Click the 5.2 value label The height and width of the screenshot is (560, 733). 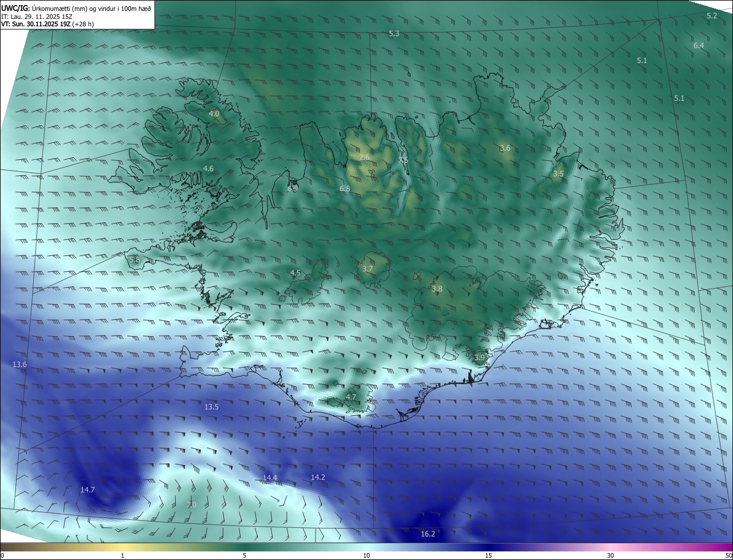pyautogui.click(x=712, y=16)
